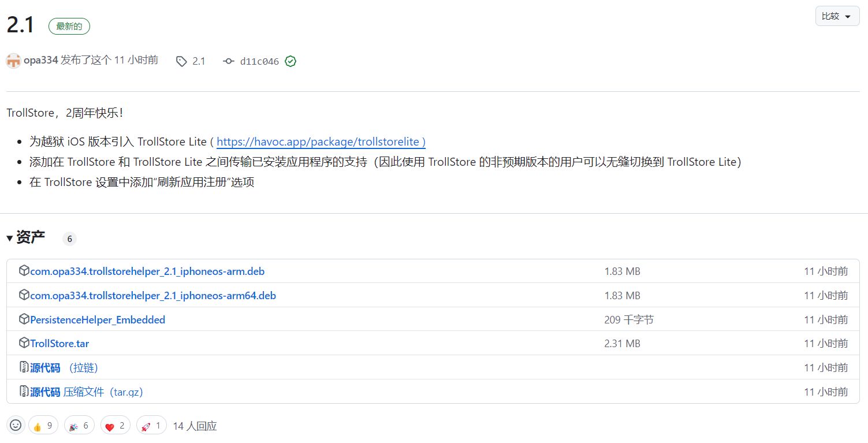Open the 2.1 tag link

click(x=199, y=61)
